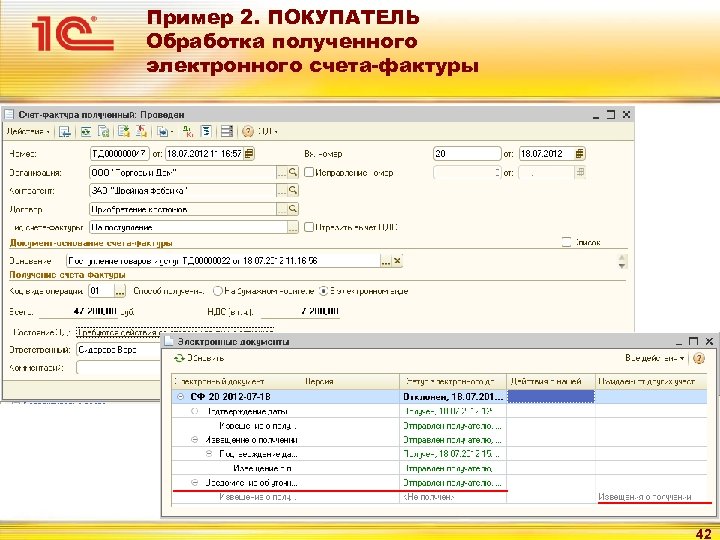Open the ЭД dropdown menu in the toolbar
720x540 pixels.
click(x=267, y=132)
